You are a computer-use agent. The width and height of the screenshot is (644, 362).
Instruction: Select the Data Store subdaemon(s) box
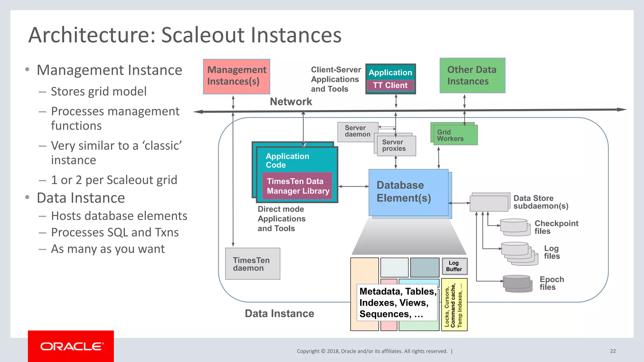(x=489, y=203)
